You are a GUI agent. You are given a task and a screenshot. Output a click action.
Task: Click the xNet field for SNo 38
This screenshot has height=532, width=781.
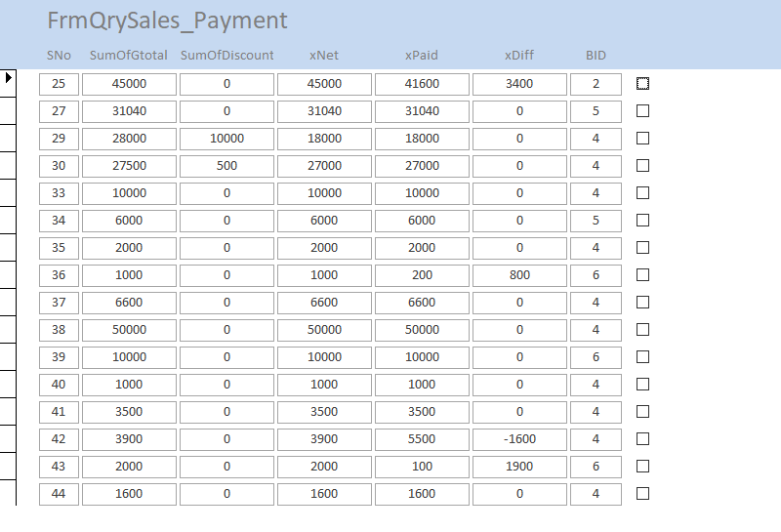point(324,330)
